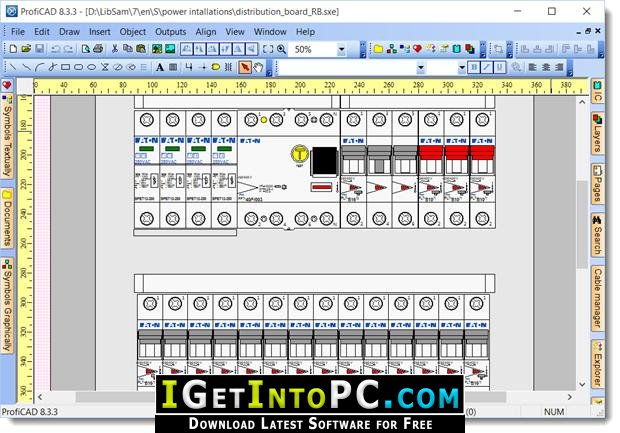Click the heart icon above Symbols Textually

click(x=7, y=86)
